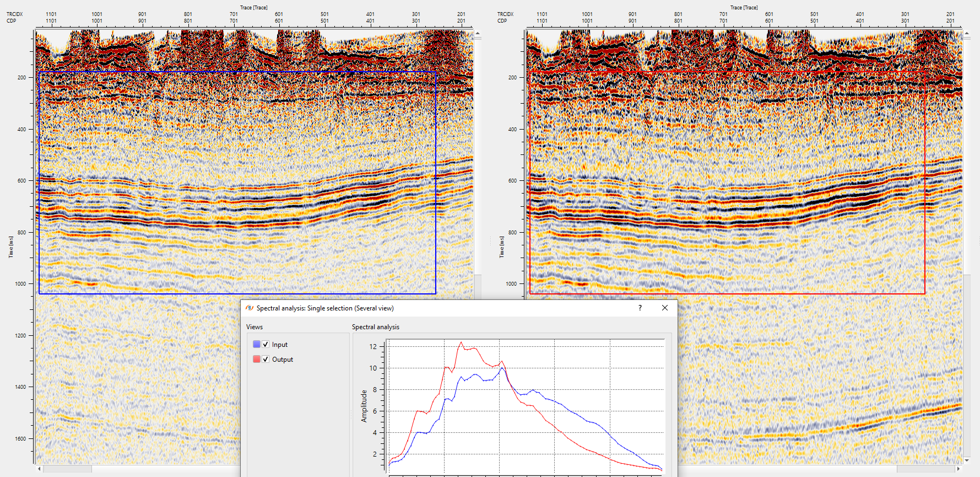980x477 pixels.
Task: Click left seismic panel scroll-up arrow
Action: tap(478, 34)
